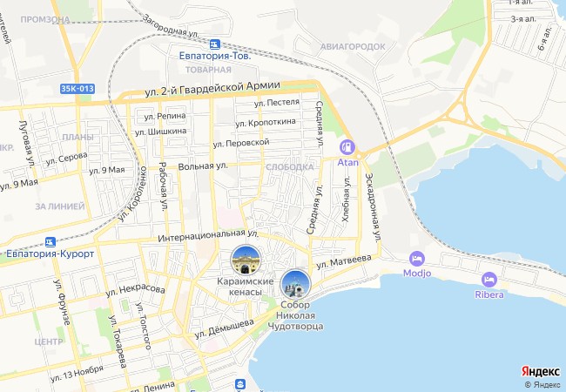Image resolution: width=566 pixels, height=392 pixels.
Task: Select the Авиагородок district label
Action: [x=353, y=46]
